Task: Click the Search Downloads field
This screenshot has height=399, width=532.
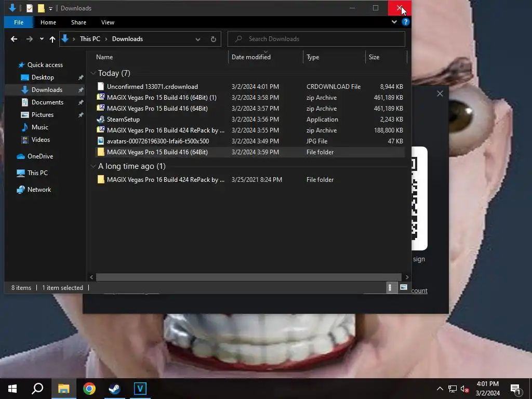Action: pyautogui.click(x=316, y=39)
